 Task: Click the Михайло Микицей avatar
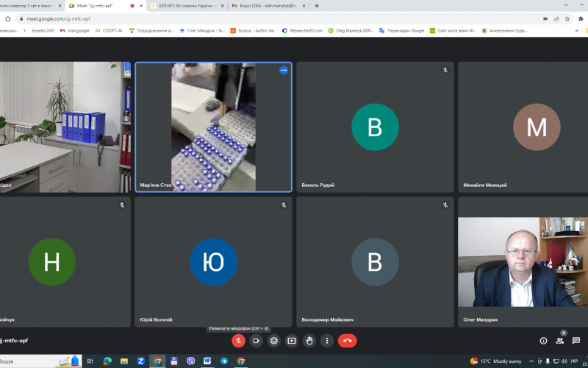click(537, 127)
